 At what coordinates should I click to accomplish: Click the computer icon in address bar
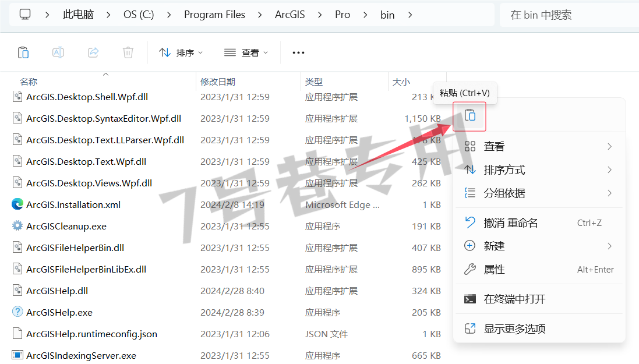pyautogui.click(x=25, y=15)
